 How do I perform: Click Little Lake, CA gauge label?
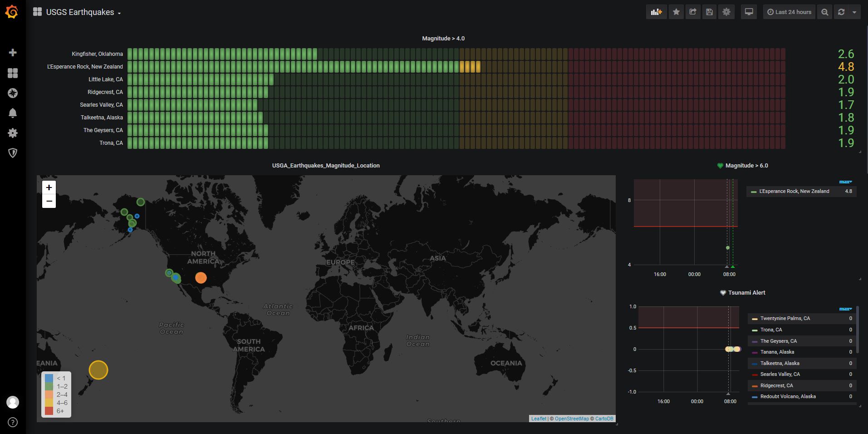click(106, 79)
